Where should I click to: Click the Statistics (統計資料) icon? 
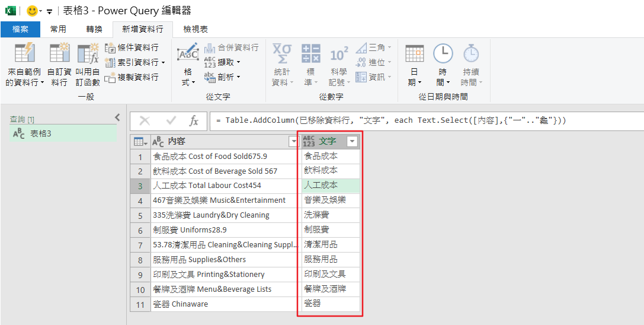click(x=282, y=53)
